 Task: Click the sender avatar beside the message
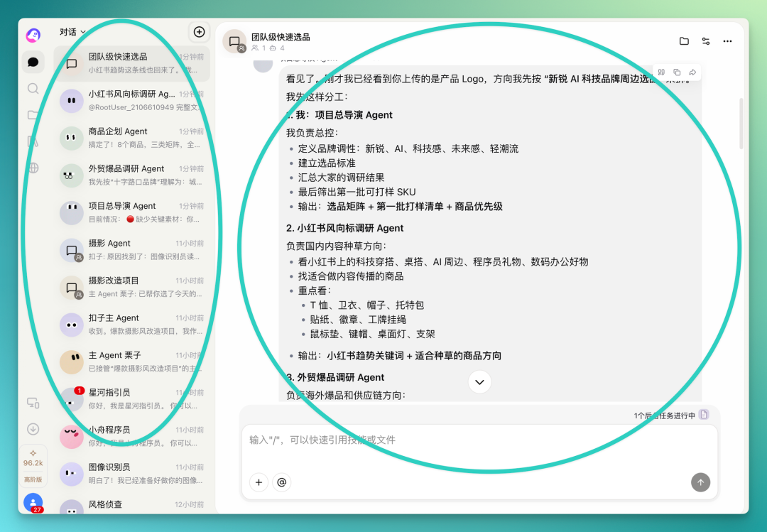point(263,65)
